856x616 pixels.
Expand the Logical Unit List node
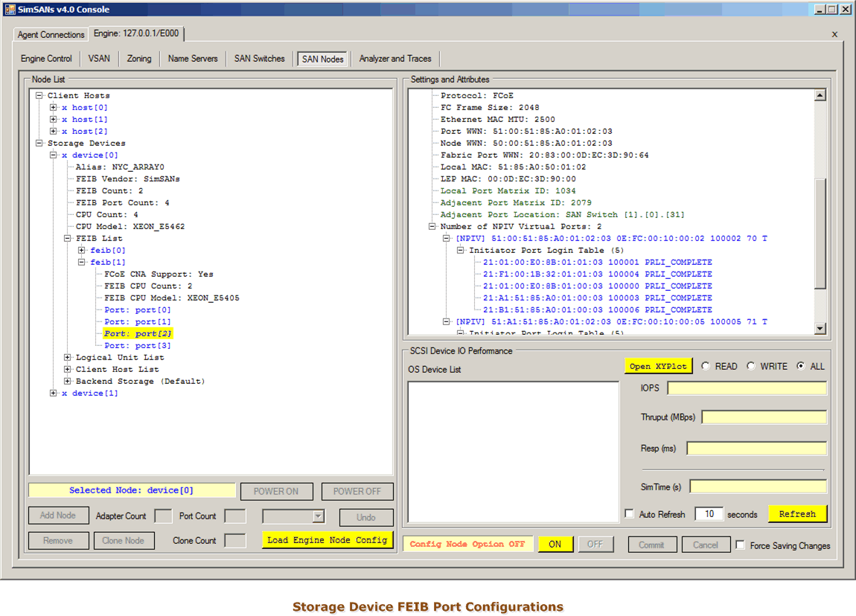click(68, 358)
